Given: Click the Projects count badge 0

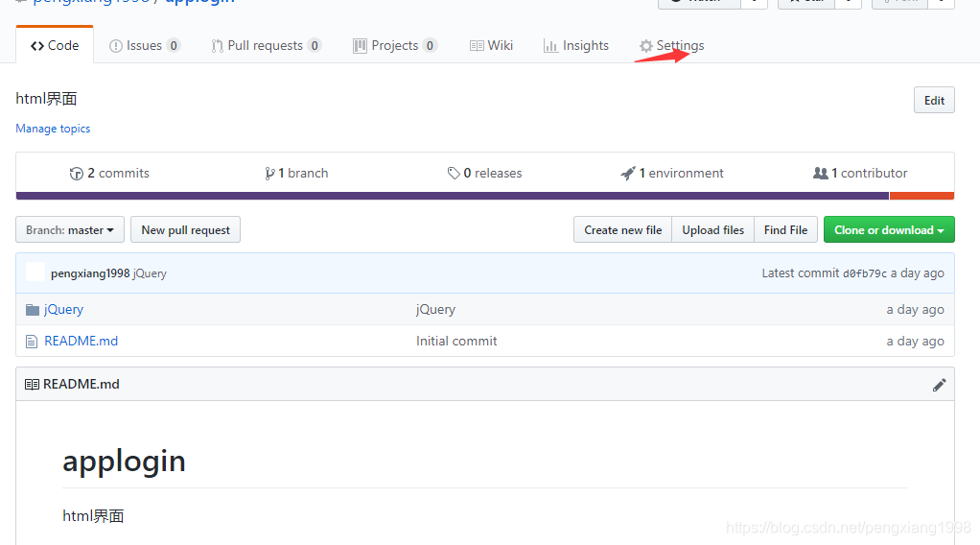Looking at the screenshot, I should pos(430,46).
